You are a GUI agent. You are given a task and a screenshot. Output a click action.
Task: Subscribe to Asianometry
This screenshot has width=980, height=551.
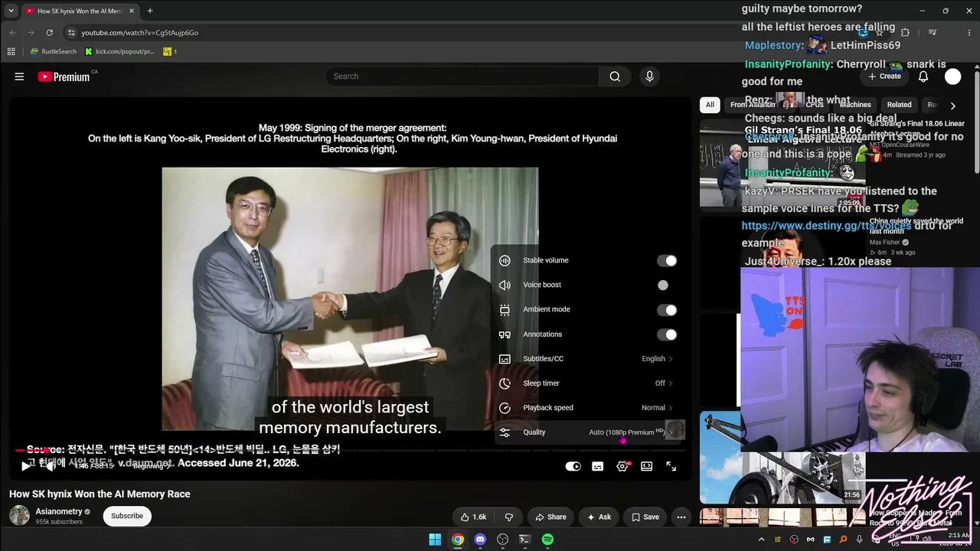(x=127, y=516)
